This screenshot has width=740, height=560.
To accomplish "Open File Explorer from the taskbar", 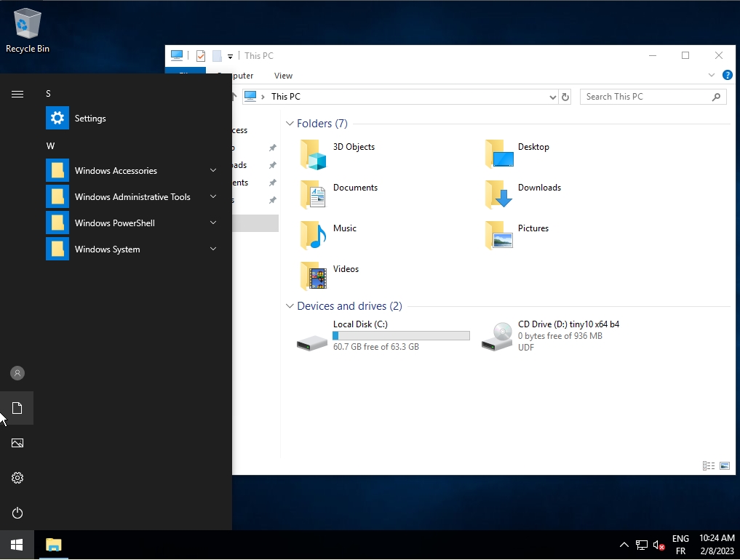I will (x=53, y=545).
